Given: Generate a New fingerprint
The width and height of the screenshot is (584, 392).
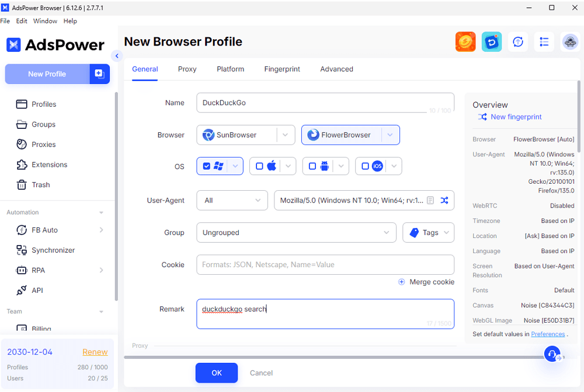Looking at the screenshot, I should click(x=509, y=117).
